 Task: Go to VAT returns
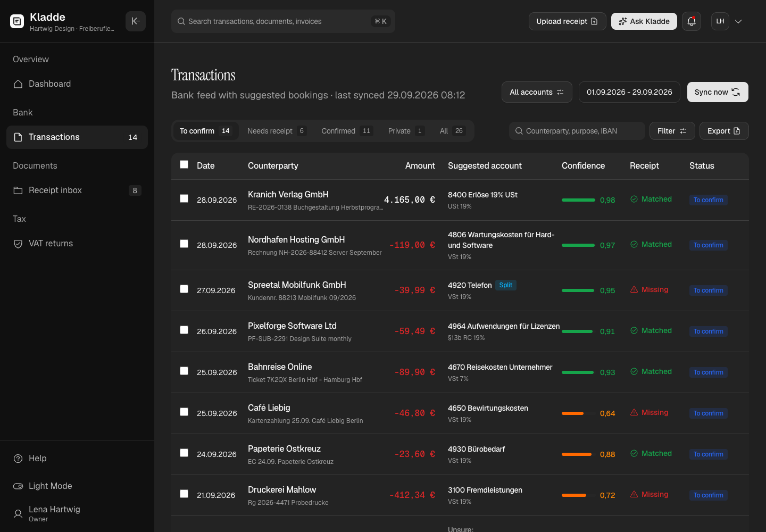coord(77,244)
